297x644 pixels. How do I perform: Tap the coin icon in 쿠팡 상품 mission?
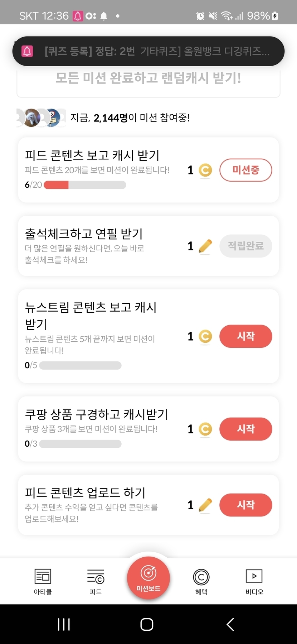pos(205,429)
